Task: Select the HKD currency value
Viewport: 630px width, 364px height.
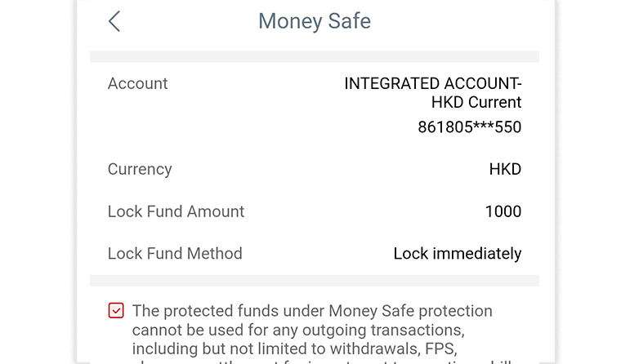Action: pos(504,170)
